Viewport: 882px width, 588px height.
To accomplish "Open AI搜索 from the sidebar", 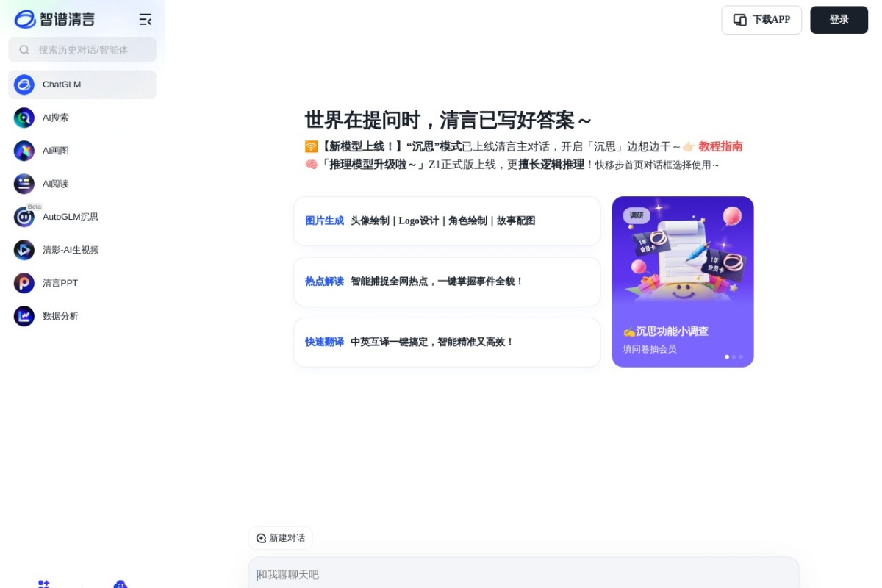I will pyautogui.click(x=56, y=118).
